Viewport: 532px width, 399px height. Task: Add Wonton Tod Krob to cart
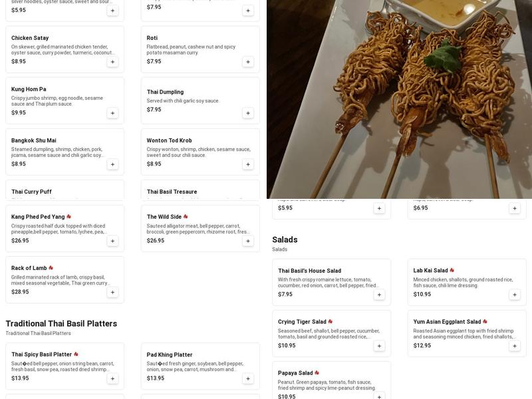click(x=248, y=164)
